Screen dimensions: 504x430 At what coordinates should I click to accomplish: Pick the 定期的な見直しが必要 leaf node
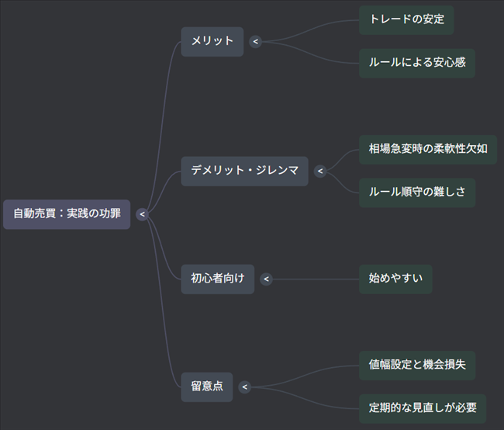point(422,407)
